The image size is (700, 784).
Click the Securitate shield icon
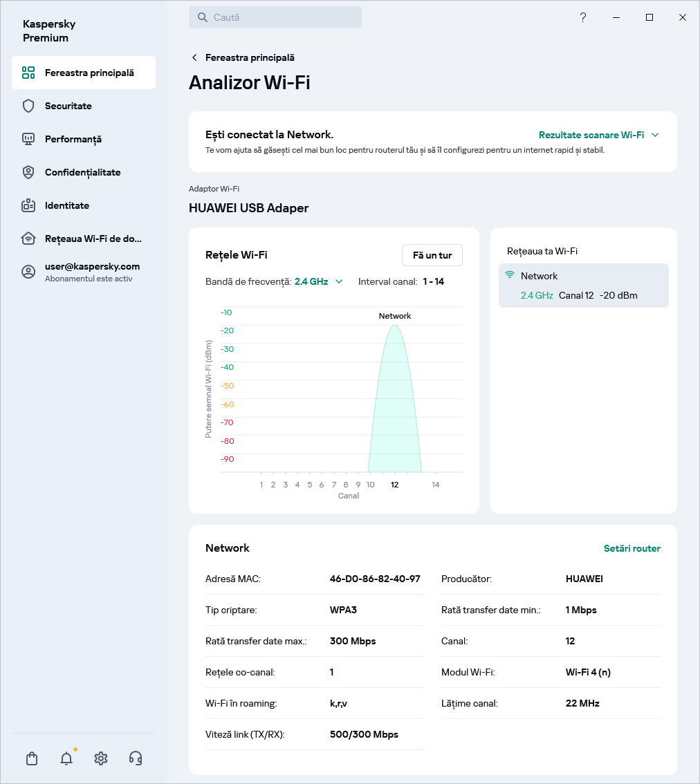pyautogui.click(x=28, y=106)
